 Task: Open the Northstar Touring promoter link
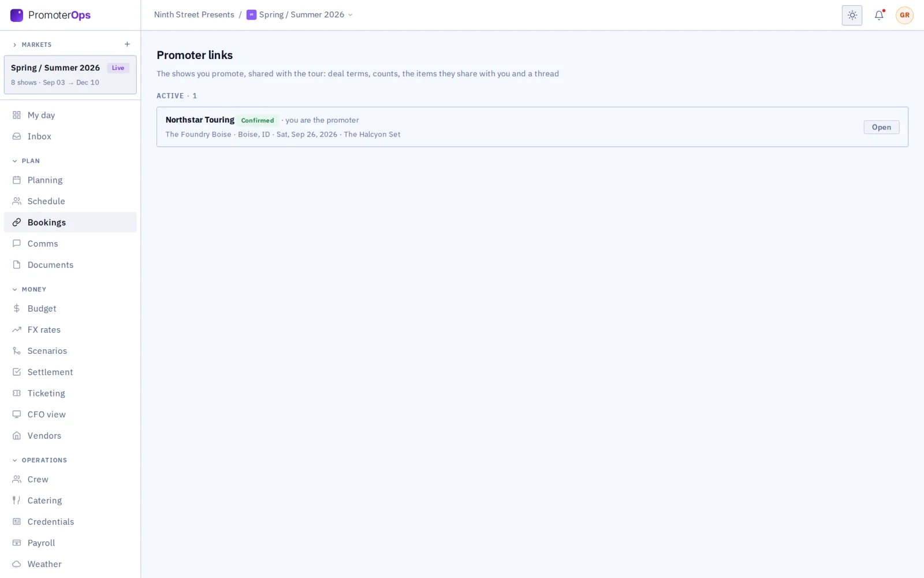(881, 127)
